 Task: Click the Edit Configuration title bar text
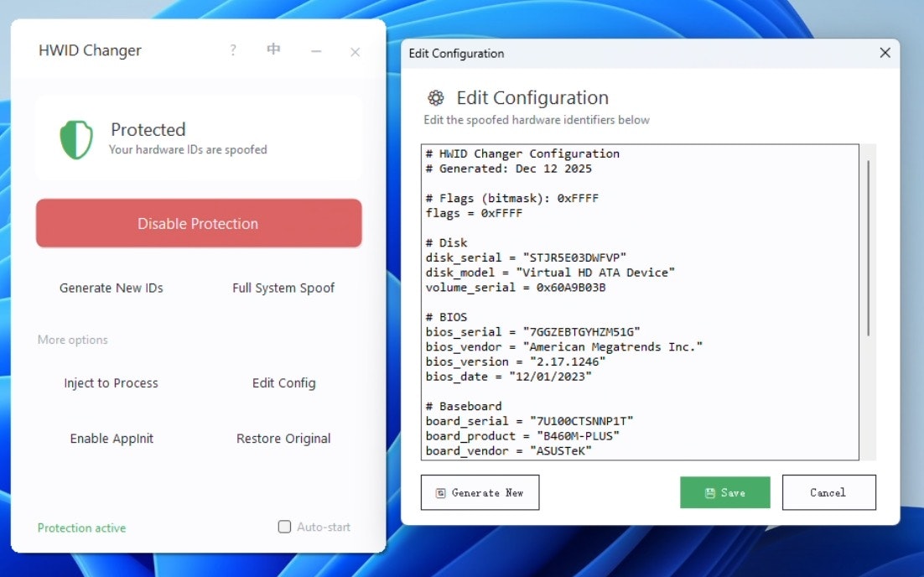pos(456,54)
